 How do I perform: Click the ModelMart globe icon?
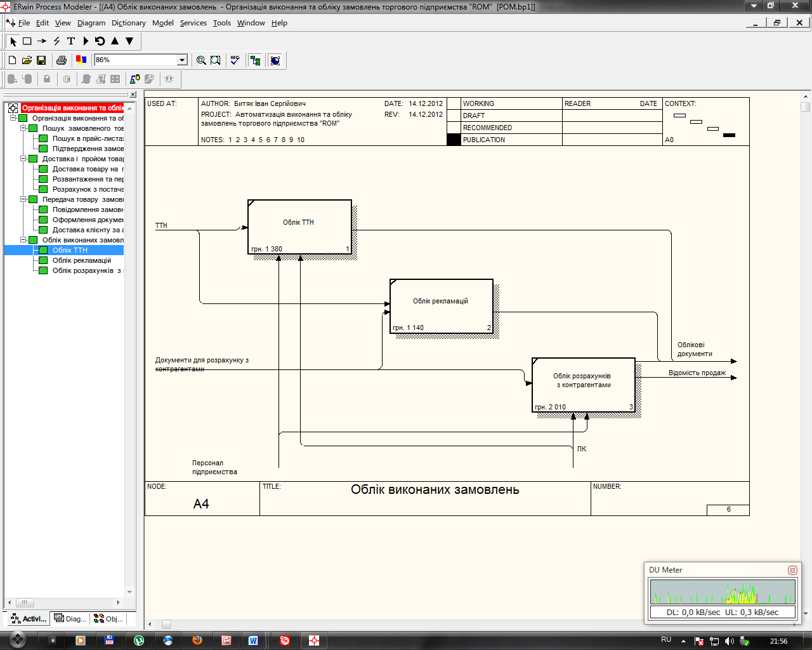(275, 60)
